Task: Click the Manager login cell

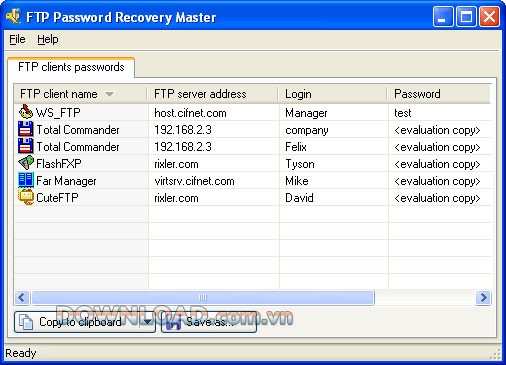Action: click(x=306, y=113)
